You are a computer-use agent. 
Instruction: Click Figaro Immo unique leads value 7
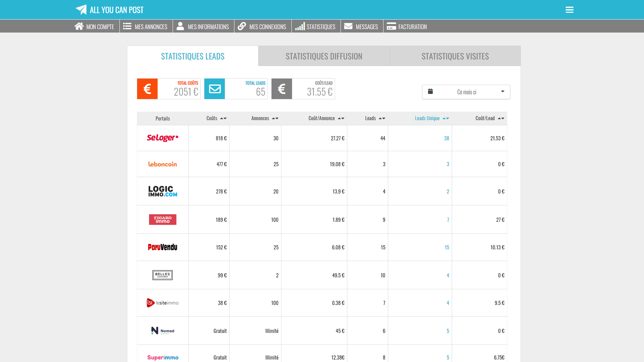coord(448,220)
